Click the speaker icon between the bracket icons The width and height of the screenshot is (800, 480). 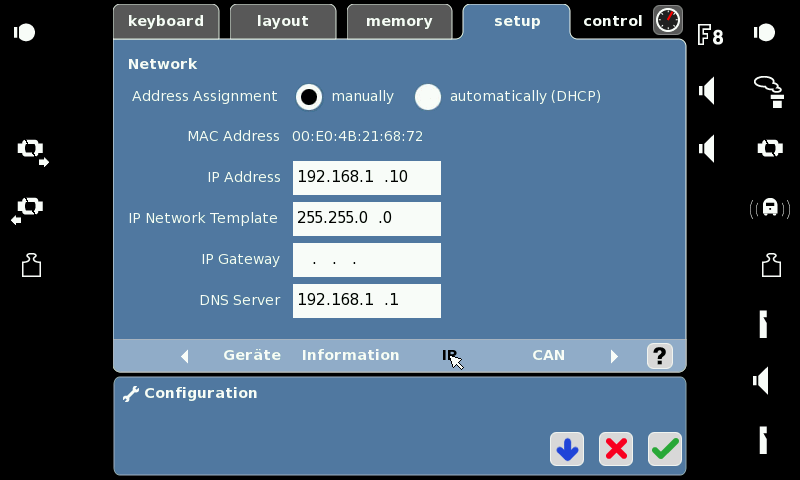[x=761, y=381]
